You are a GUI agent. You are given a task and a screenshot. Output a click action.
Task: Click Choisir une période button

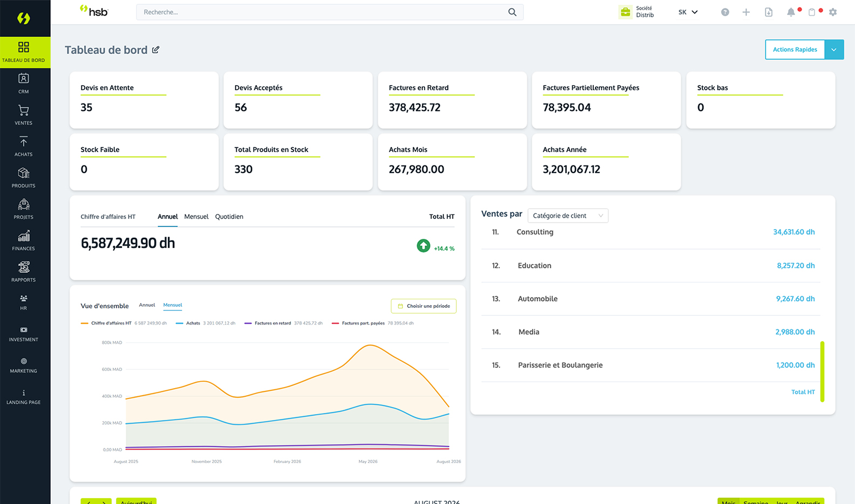[x=423, y=306]
